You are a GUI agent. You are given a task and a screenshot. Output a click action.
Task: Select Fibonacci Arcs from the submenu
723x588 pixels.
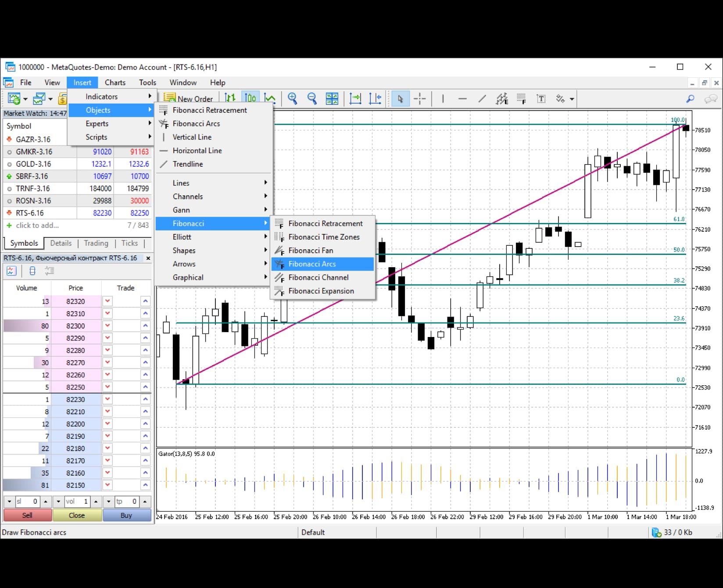(312, 264)
